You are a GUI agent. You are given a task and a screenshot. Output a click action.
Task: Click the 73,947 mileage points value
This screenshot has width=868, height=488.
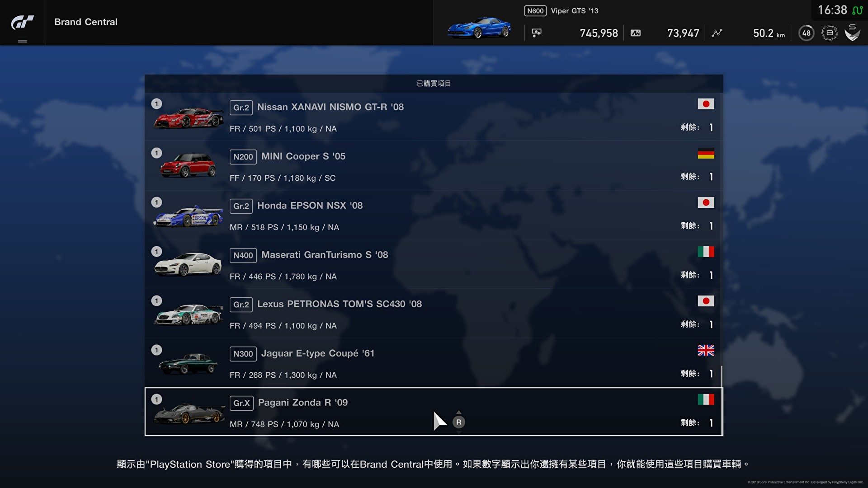[683, 33]
